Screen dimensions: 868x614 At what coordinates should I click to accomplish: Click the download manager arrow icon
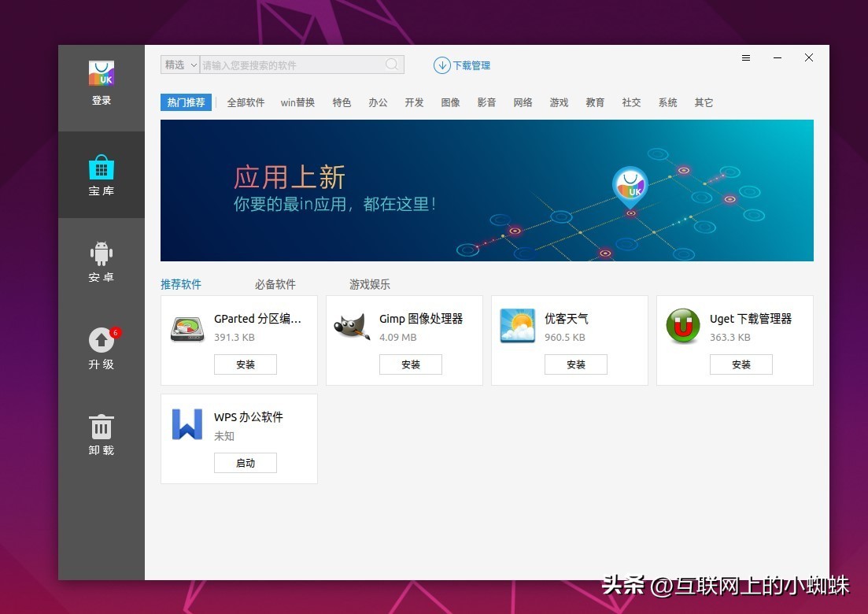coord(441,65)
